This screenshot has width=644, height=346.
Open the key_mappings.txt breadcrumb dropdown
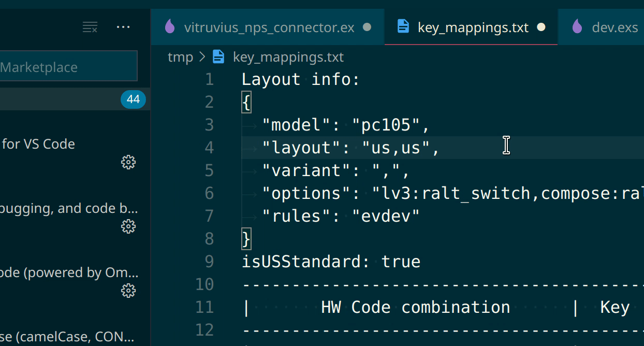pyautogui.click(x=288, y=57)
